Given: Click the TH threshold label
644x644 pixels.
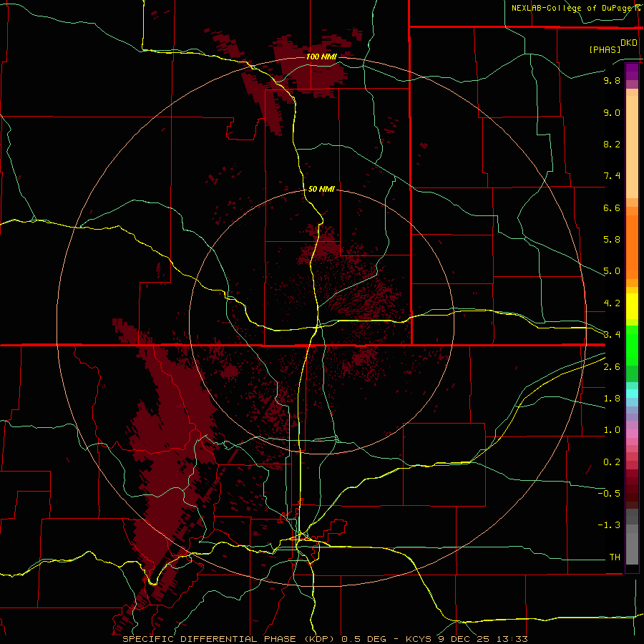Looking at the screenshot, I should tap(615, 557).
